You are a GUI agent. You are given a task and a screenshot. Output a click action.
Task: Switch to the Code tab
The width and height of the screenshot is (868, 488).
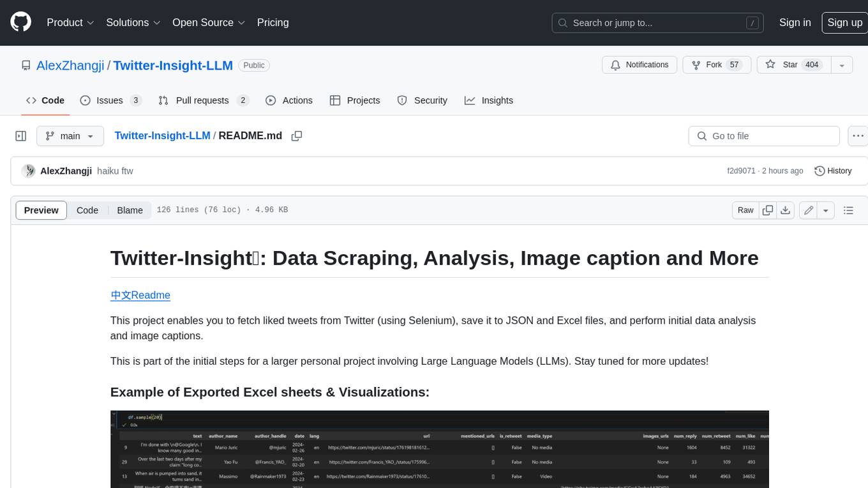(x=45, y=100)
